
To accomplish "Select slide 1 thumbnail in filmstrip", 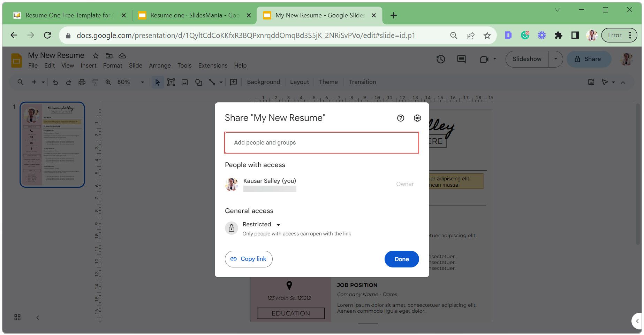I will click(52, 145).
